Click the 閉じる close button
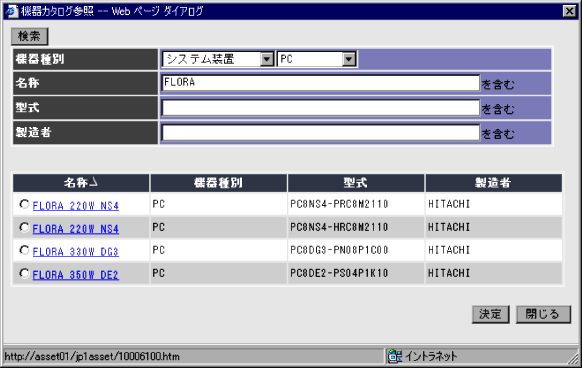 click(x=543, y=315)
